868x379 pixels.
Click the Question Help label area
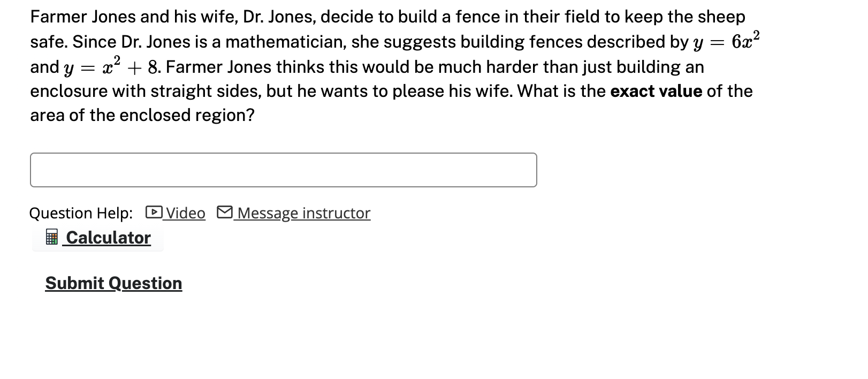(x=80, y=213)
